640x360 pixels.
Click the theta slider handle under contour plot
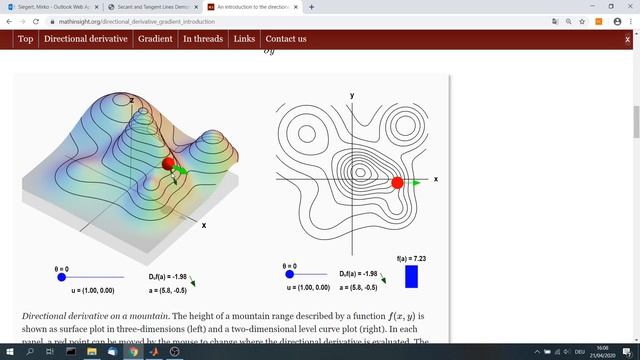(289, 274)
